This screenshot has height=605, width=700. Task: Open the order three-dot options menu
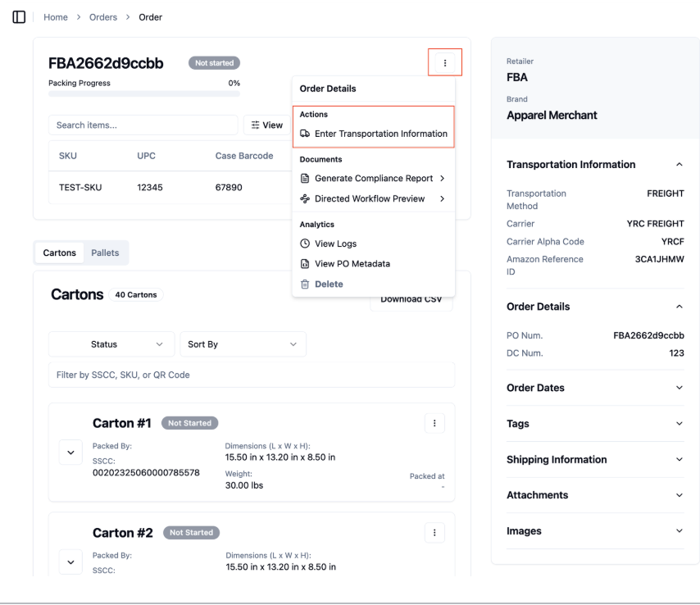tap(444, 63)
